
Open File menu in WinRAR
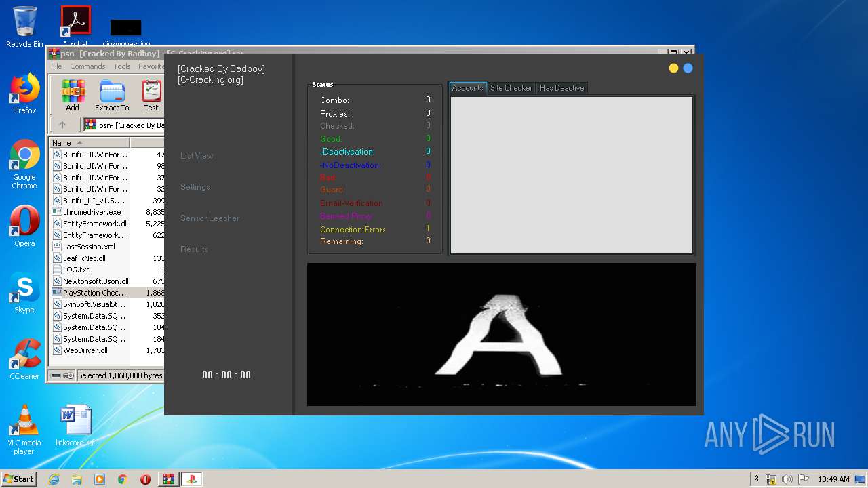[56, 66]
